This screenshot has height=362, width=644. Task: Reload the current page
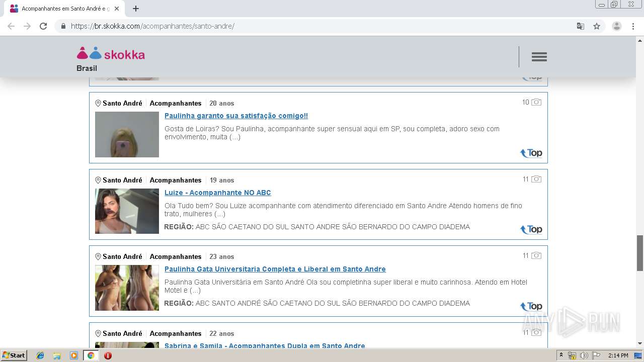pos(43,26)
